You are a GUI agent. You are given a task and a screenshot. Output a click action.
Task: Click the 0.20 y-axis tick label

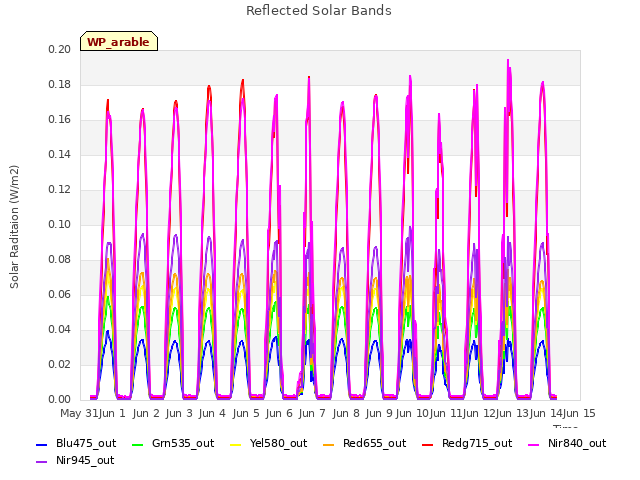60,49
